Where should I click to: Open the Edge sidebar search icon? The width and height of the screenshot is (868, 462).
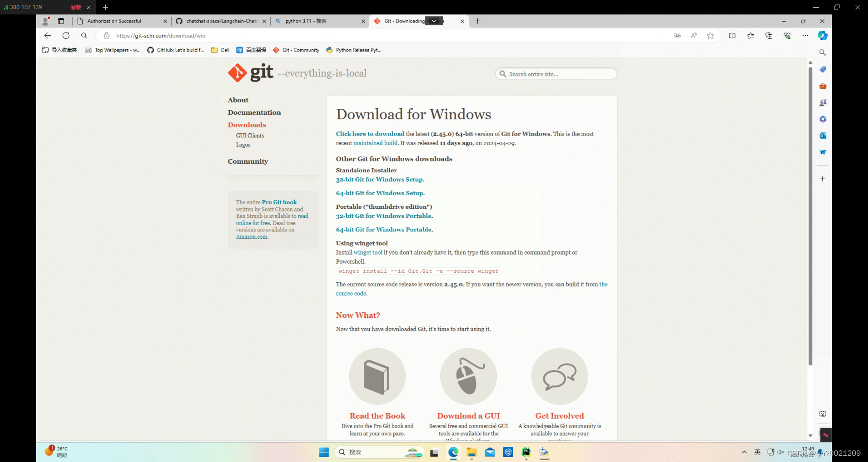click(823, 53)
